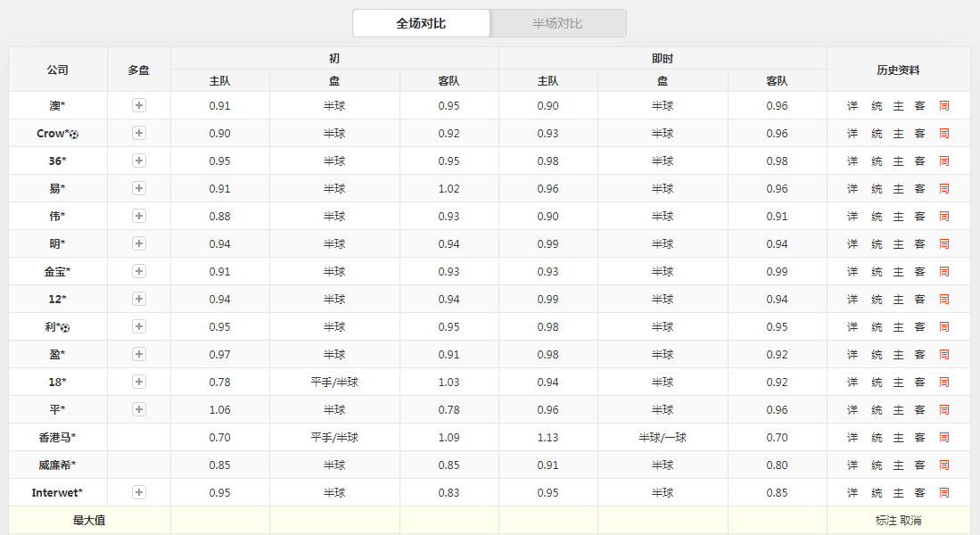The image size is (980, 535).
Task: Expand the plus icon in 36* row
Action: coord(139,160)
